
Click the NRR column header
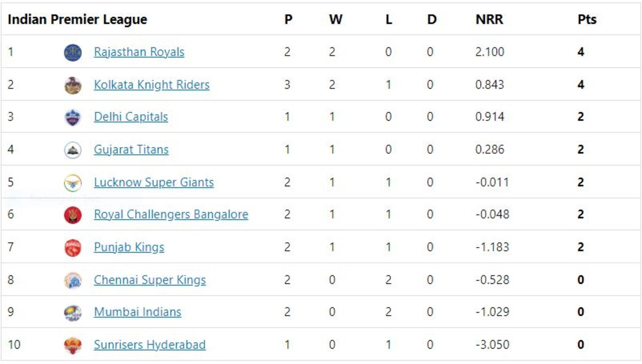coord(490,19)
